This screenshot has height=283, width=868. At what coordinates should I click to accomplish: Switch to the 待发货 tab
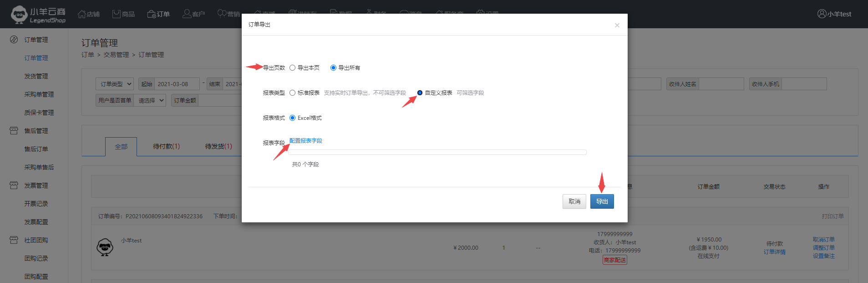point(218,146)
